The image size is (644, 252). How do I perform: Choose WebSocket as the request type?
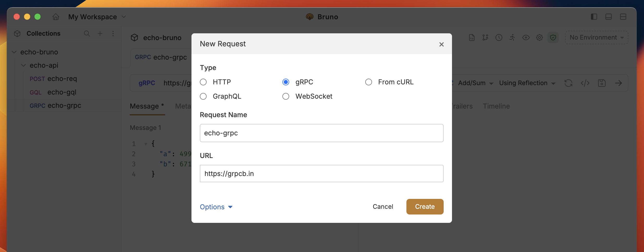(x=286, y=96)
